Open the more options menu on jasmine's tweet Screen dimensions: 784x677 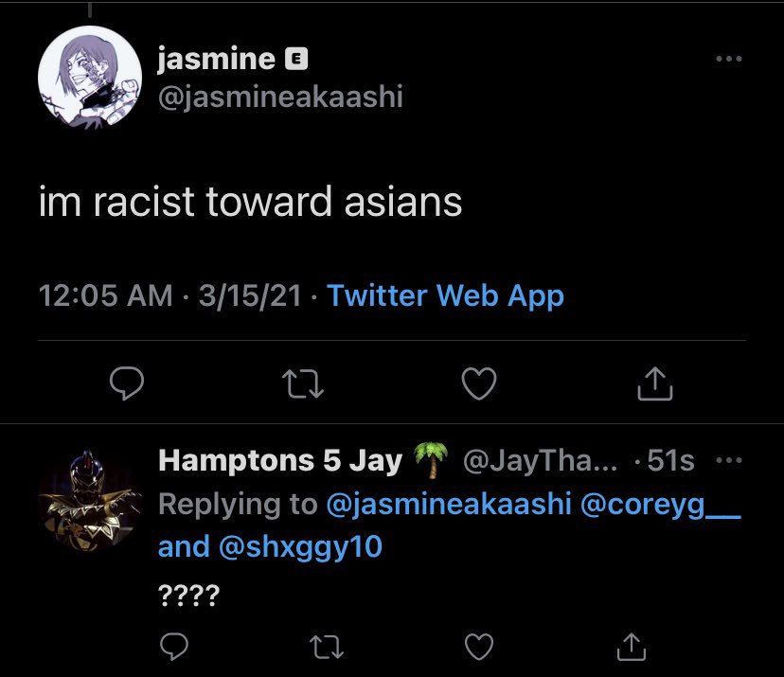tap(729, 59)
